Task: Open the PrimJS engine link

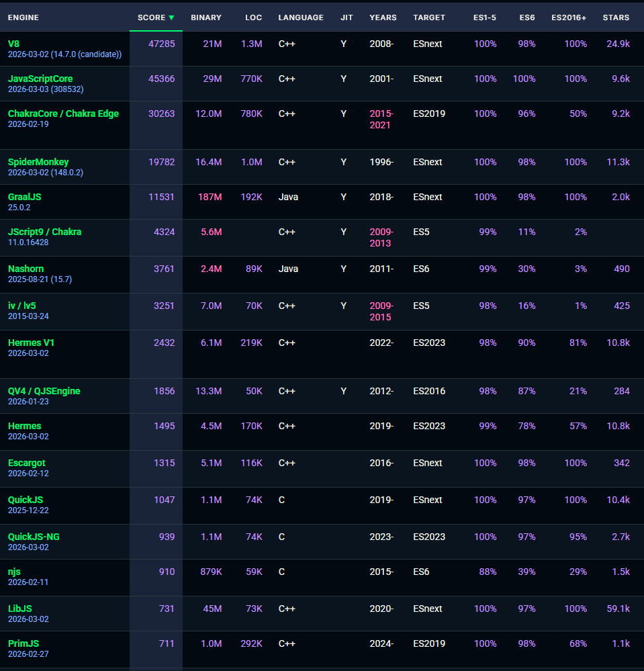Action: click(x=24, y=643)
